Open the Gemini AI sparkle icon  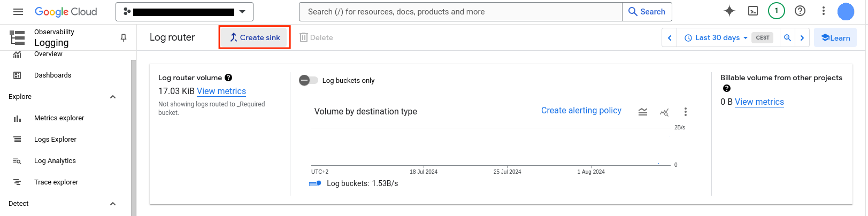(x=729, y=11)
